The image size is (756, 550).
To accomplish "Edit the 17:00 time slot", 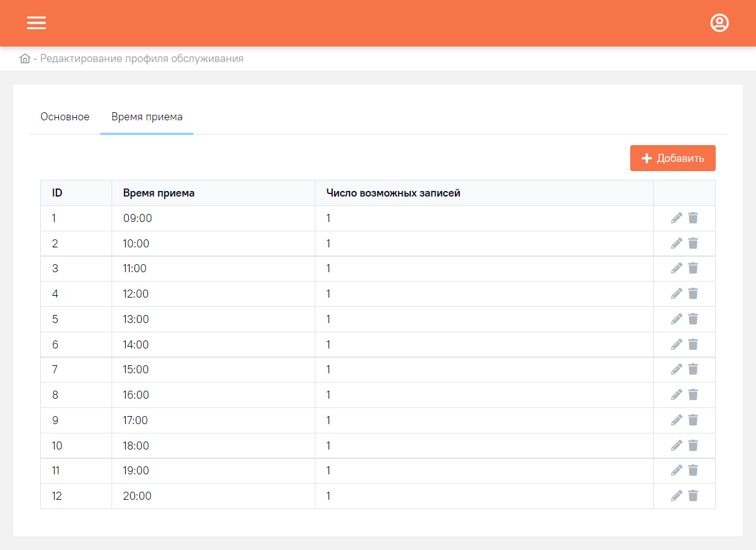I will click(x=677, y=420).
